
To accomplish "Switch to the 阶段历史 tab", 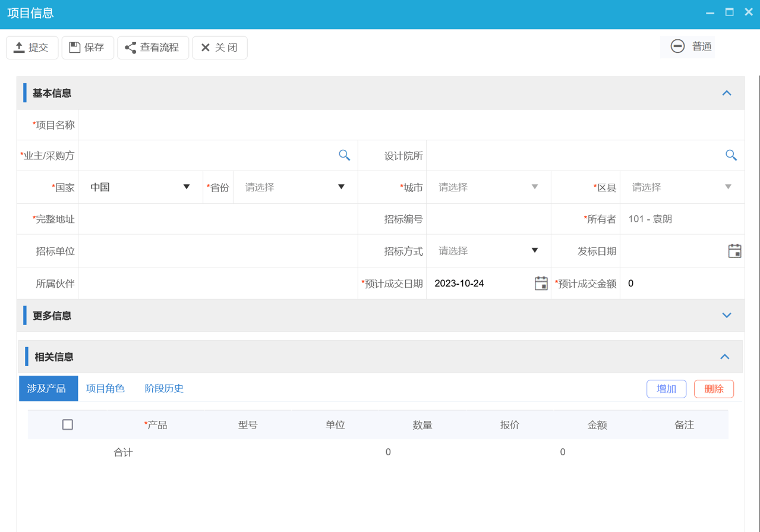I will tap(164, 388).
